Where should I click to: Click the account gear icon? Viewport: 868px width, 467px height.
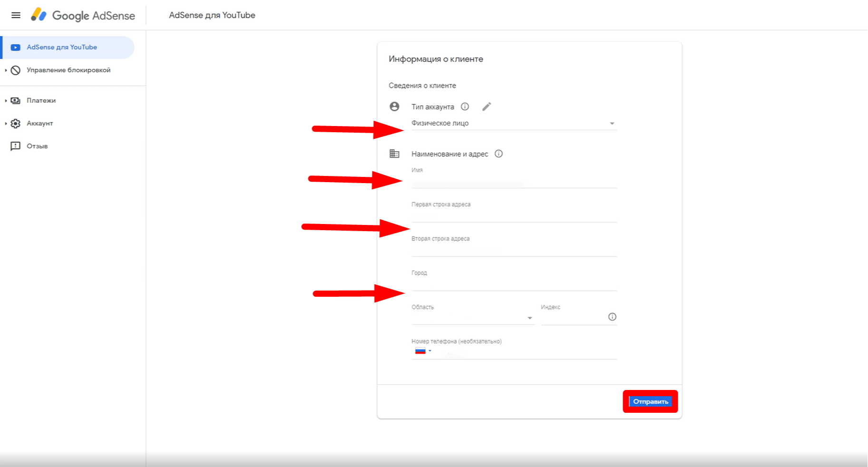[16, 123]
